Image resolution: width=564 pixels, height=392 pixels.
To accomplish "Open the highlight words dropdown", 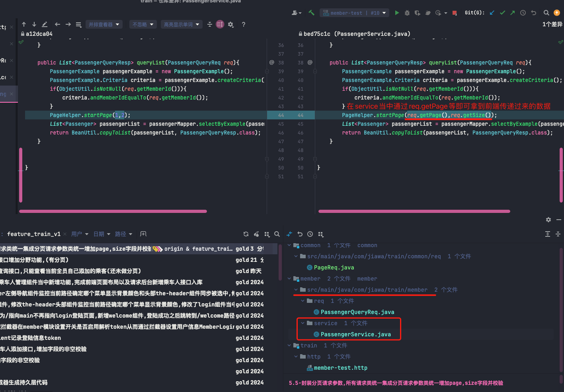I will [181, 24].
